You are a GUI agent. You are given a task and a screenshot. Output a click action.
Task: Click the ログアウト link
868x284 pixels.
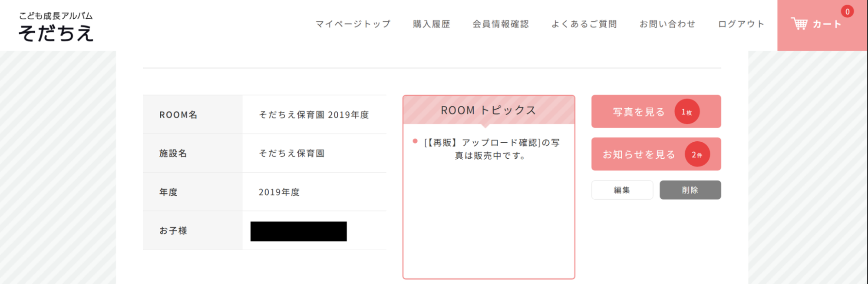coord(741,24)
